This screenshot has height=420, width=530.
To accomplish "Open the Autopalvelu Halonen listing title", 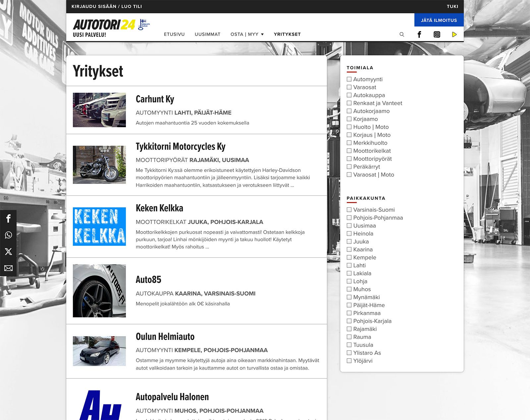I will 172,397.
